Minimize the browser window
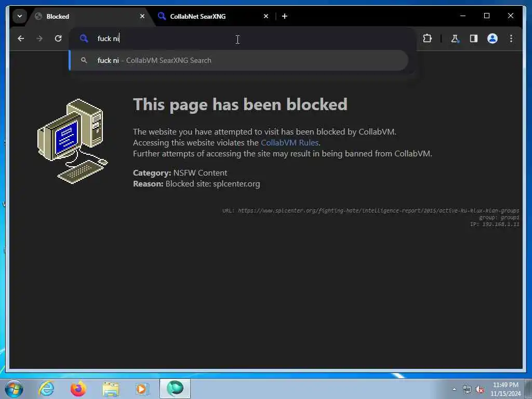Image resolution: width=532 pixels, height=399 pixels. tap(463, 16)
